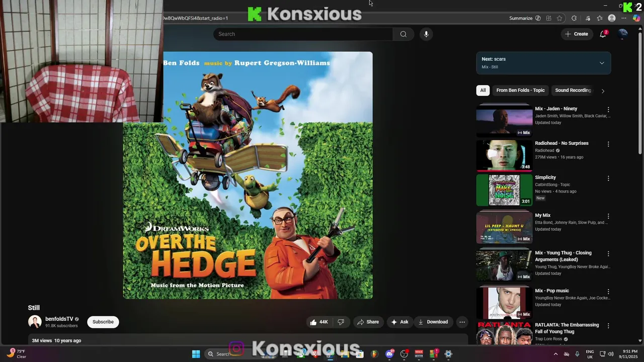Click 3M views 10 years ago description
The height and width of the screenshot is (362, 644).
[56, 341]
